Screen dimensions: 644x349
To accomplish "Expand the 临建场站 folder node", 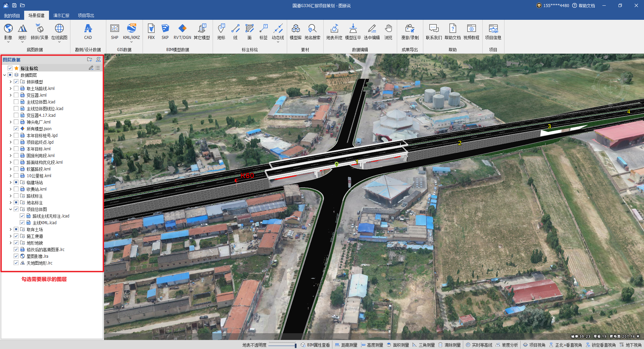I will pyautogui.click(x=10, y=183).
